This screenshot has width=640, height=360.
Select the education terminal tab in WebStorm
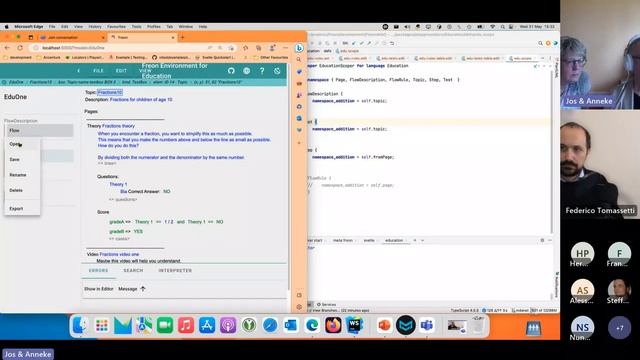(394, 240)
